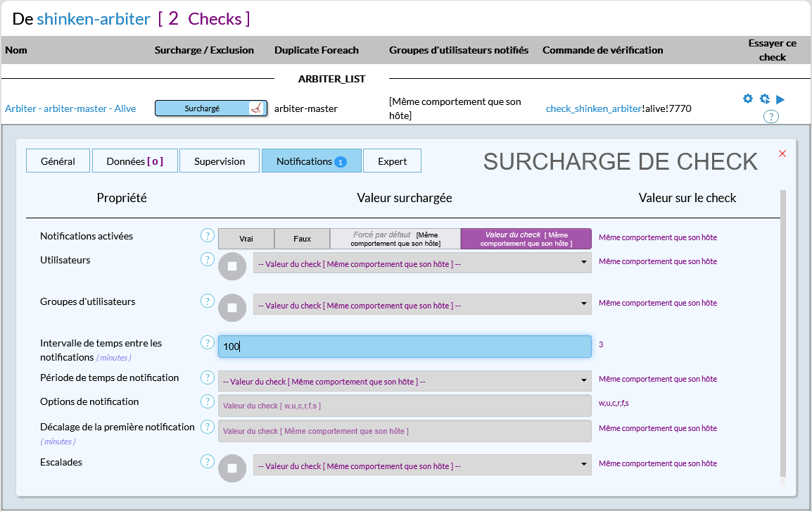Set Notifications activées to Vrai
The height and width of the screenshot is (512, 812).
point(246,239)
